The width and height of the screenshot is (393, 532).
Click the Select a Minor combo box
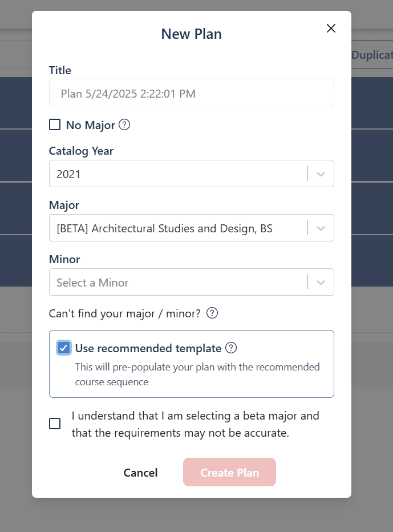(x=171, y=282)
